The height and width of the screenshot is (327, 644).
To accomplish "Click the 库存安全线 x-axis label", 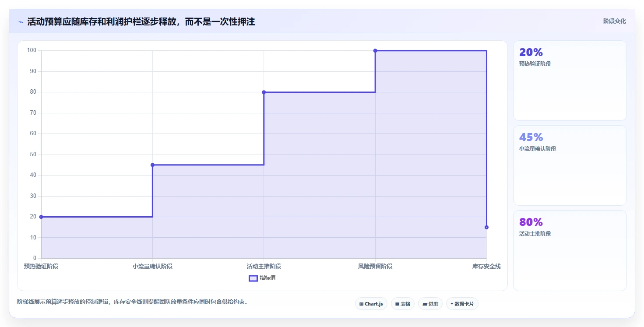I will click(x=486, y=266).
